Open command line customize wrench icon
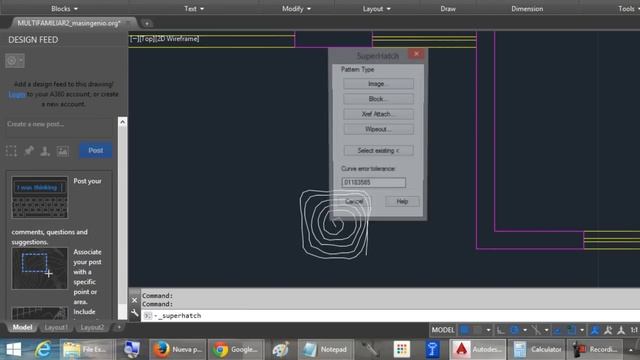 (135, 313)
